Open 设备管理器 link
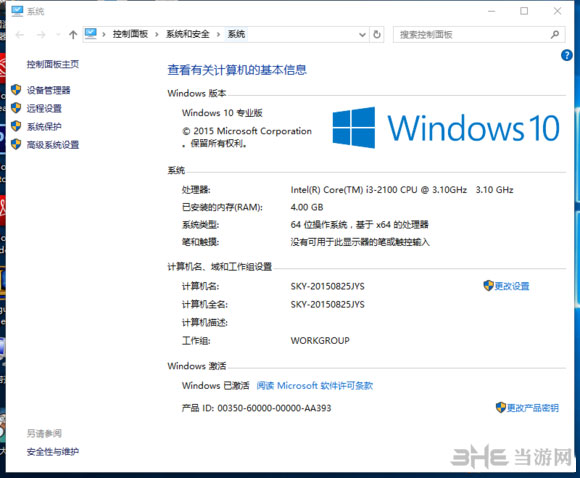580x478 pixels. pyautogui.click(x=48, y=90)
